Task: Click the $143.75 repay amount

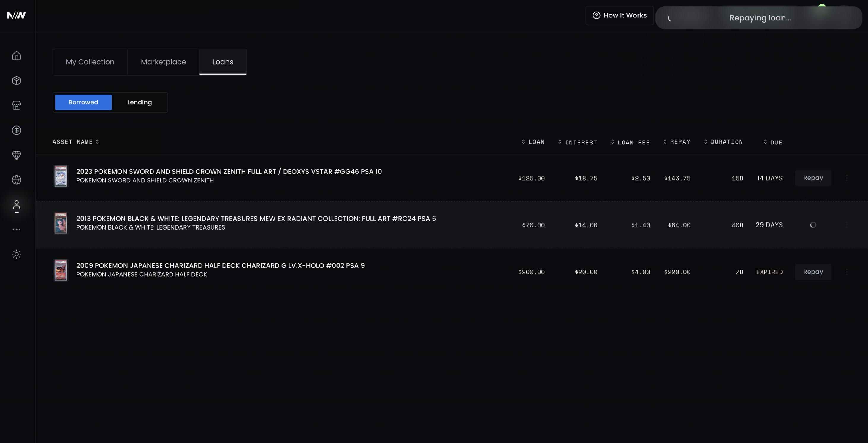Action: point(677,178)
